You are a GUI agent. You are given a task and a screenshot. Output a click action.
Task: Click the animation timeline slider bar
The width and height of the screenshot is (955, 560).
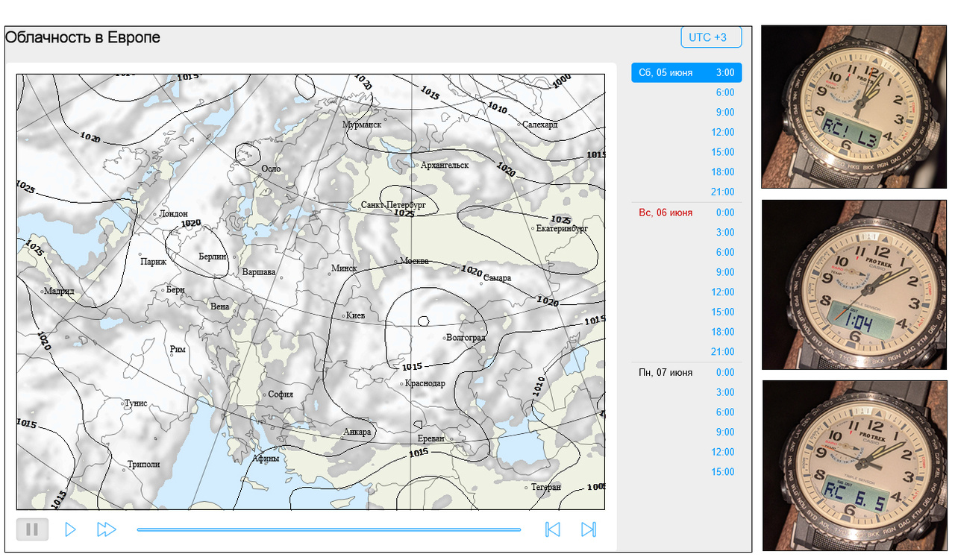[328, 530]
